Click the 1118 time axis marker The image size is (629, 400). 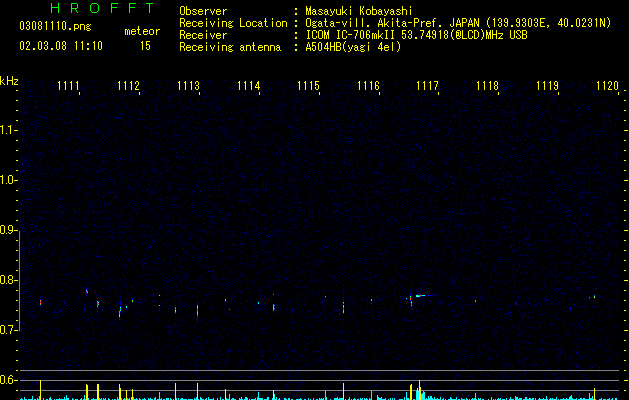tap(487, 86)
